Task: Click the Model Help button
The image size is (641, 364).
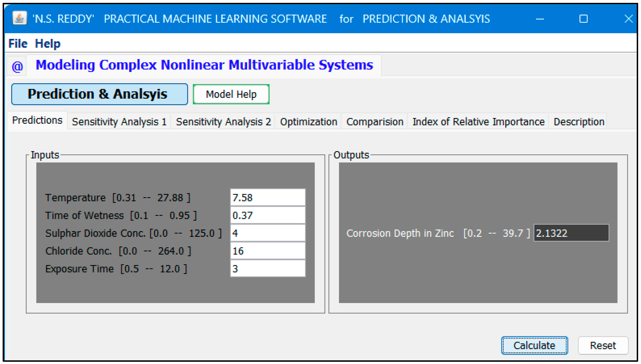Action: [231, 94]
